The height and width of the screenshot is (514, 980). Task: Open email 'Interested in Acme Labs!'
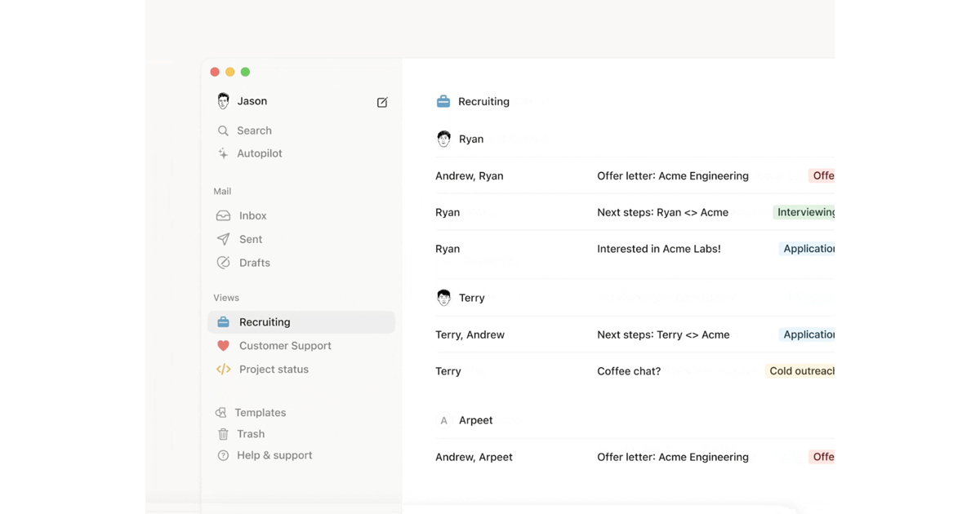(658, 249)
